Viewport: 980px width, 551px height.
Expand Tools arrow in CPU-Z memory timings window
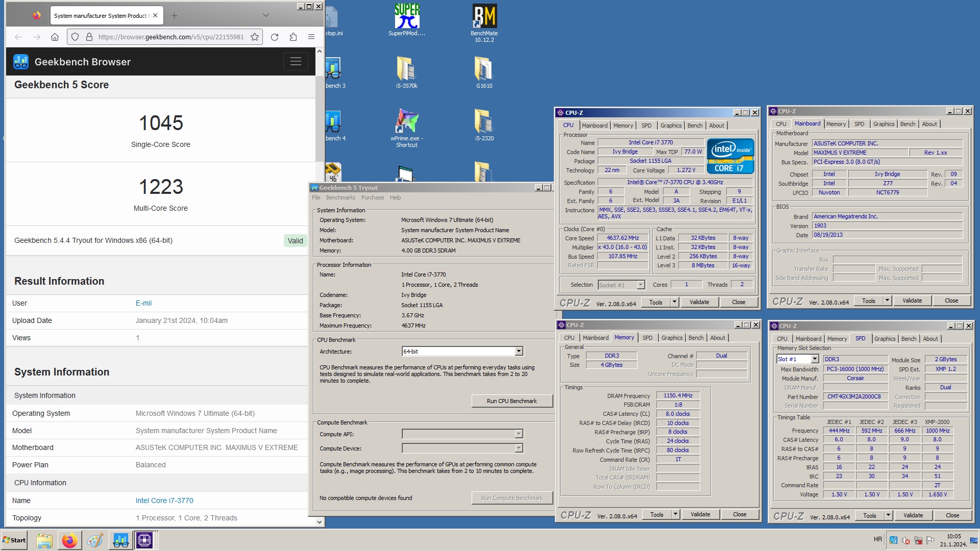point(675,514)
